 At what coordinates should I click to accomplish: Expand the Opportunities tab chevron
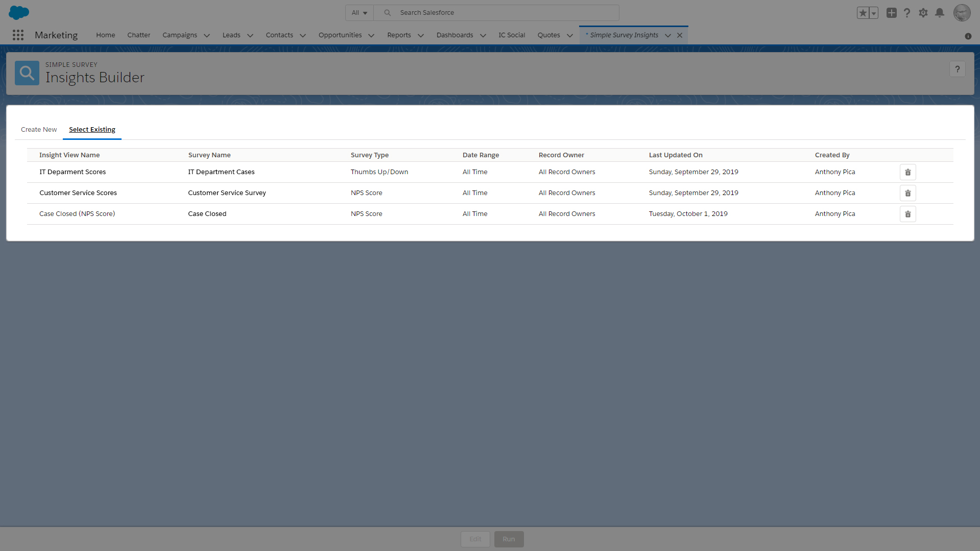pyautogui.click(x=371, y=35)
